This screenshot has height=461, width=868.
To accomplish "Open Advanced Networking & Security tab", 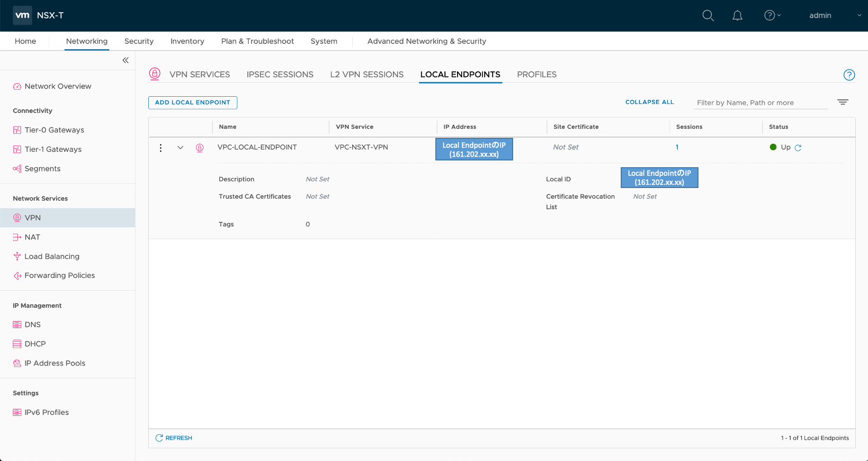I will click(427, 41).
